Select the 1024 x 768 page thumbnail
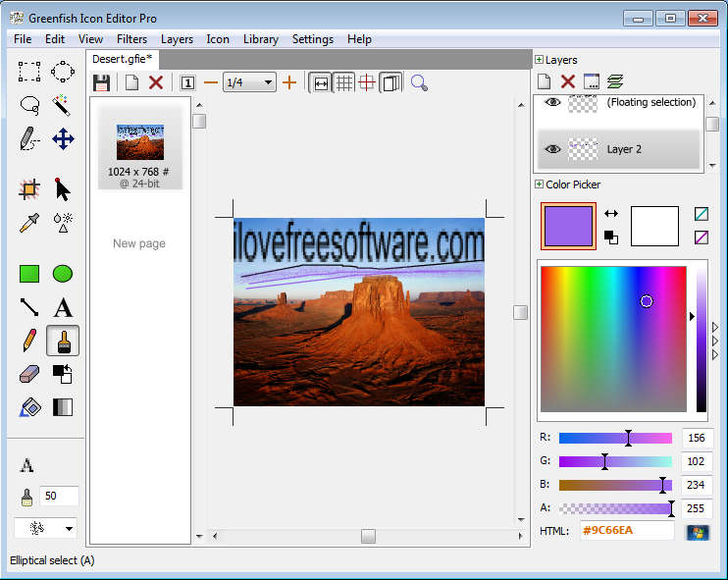 point(140,148)
